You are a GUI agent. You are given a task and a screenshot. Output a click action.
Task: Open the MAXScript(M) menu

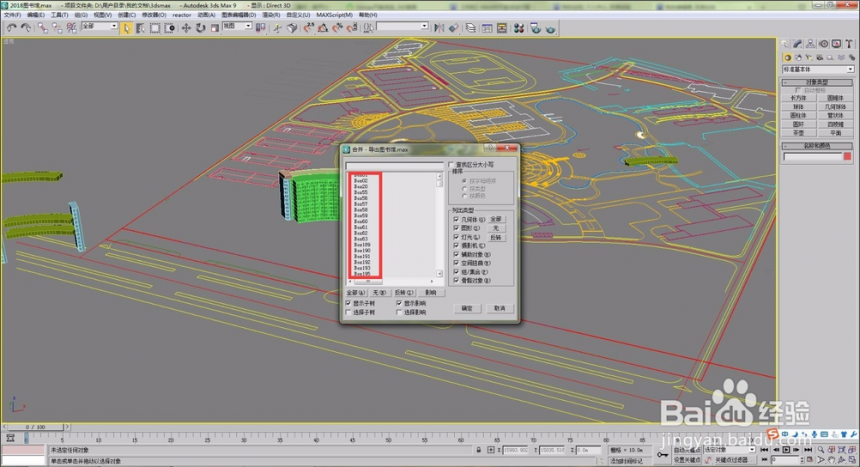pyautogui.click(x=335, y=15)
